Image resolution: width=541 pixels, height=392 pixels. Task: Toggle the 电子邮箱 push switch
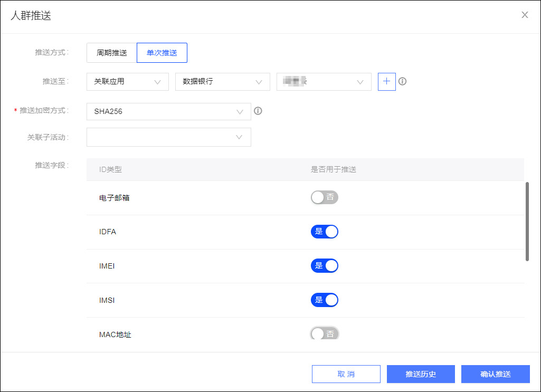coord(324,197)
